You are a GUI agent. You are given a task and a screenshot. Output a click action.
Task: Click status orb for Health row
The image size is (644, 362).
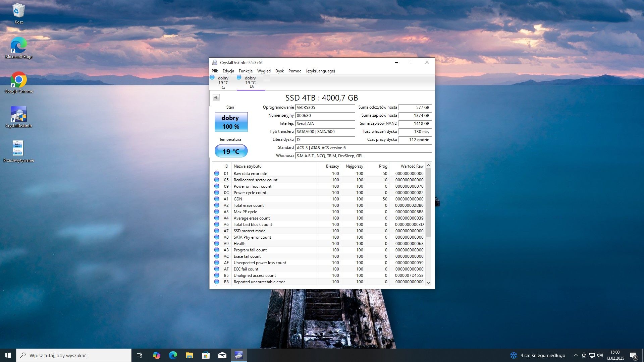[217, 243]
